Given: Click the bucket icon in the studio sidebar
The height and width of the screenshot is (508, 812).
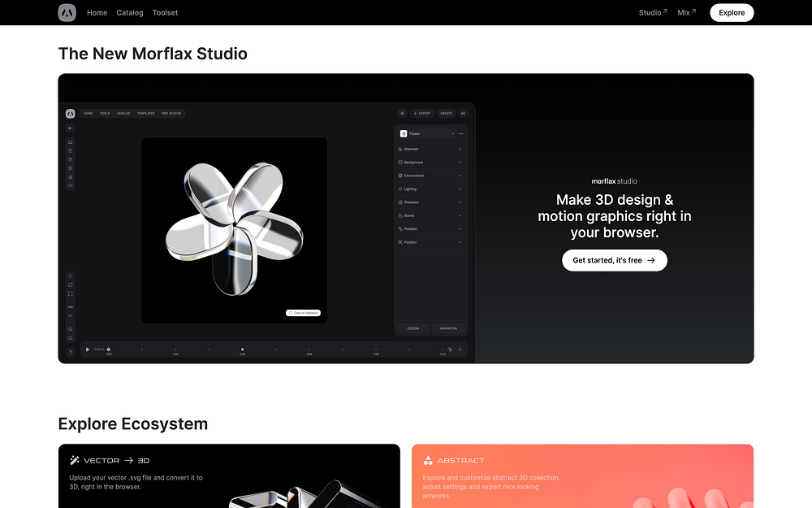Looking at the screenshot, I should [71, 151].
